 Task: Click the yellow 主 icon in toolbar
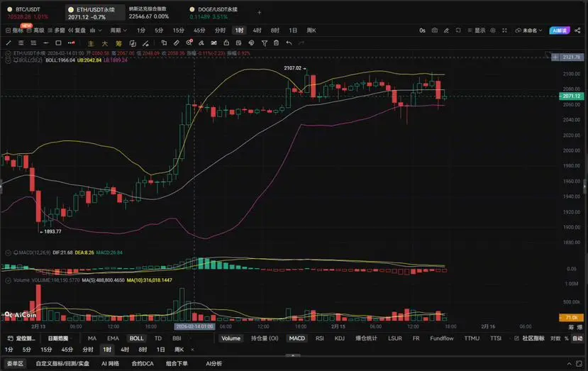(x=91, y=43)
